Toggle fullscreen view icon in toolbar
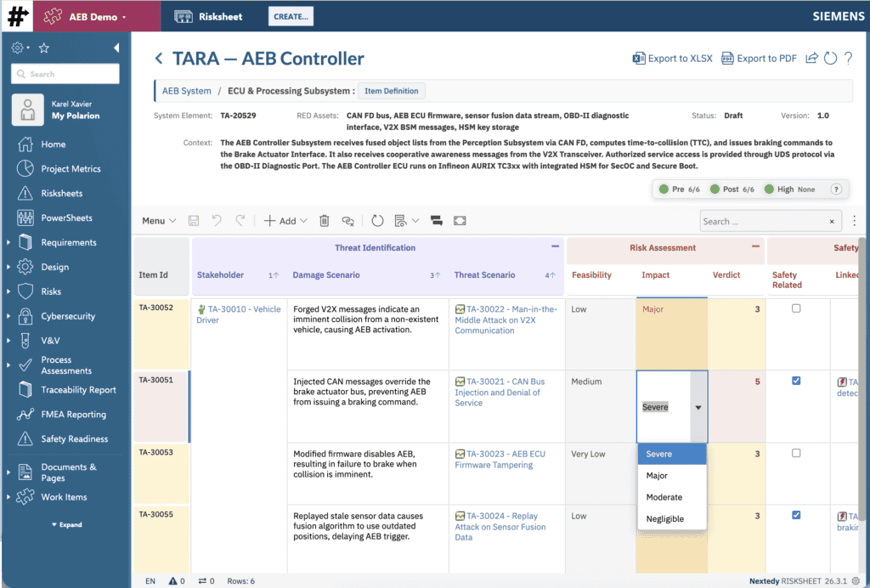This screenshot has width=870, height=588. (460, 221)
